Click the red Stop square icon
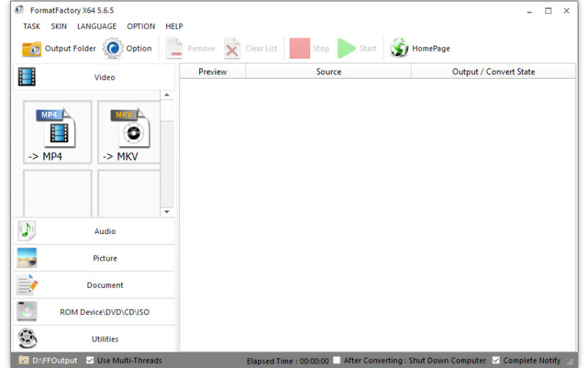Screen dimensions: 588x368 point(300,49)
